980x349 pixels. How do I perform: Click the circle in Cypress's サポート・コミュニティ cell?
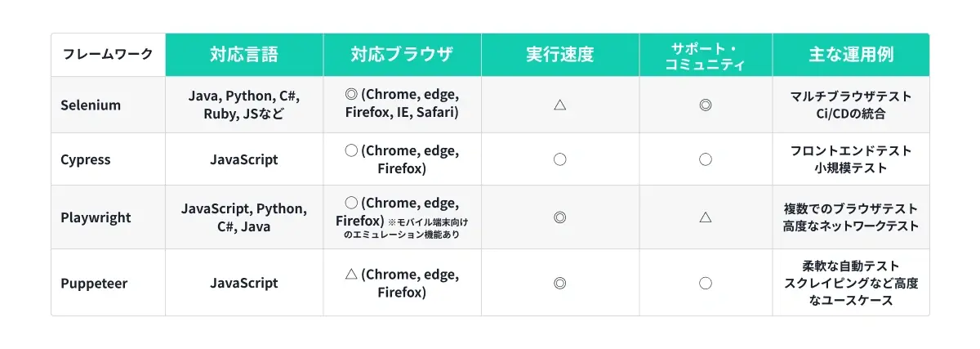[706, 159]
